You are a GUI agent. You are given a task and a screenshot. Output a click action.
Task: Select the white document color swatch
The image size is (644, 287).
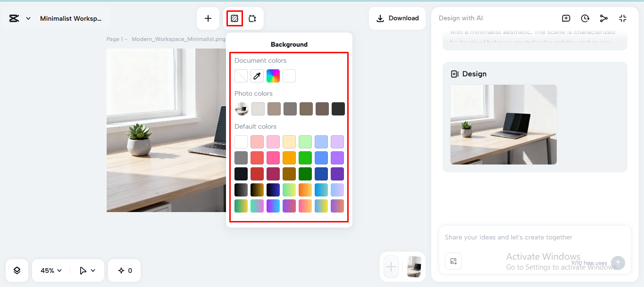(x=289, y=76)
